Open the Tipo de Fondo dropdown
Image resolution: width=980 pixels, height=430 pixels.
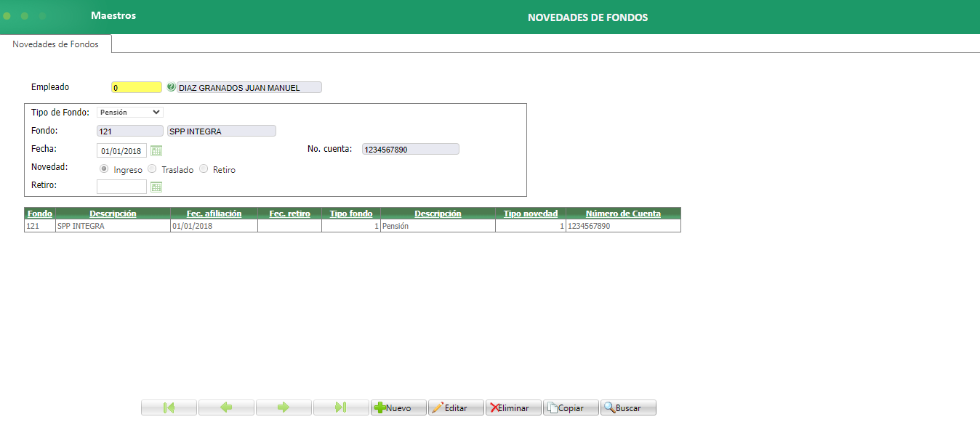(129, 112)
